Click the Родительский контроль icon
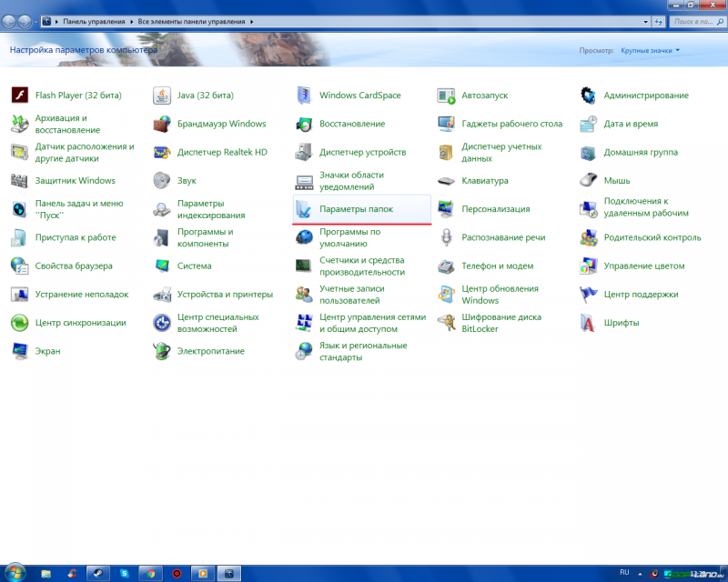The height and width of the screenshot is (582, 728). tap(588, 237)
